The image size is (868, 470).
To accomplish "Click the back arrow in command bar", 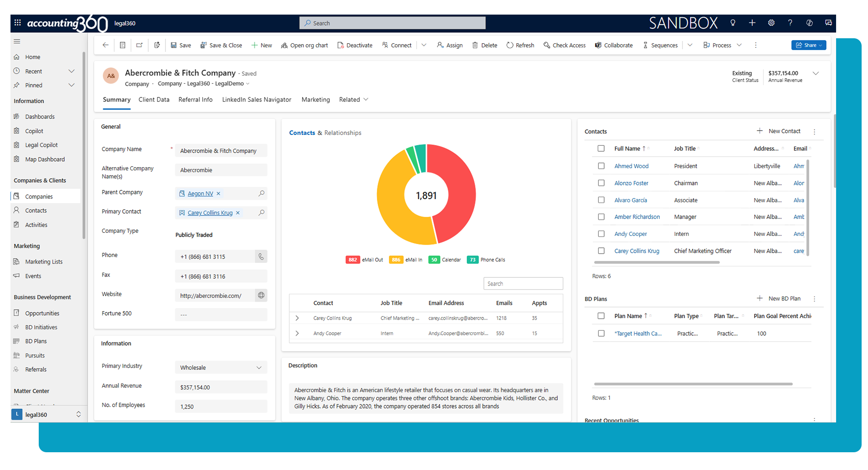I will [x=105, y=45].
